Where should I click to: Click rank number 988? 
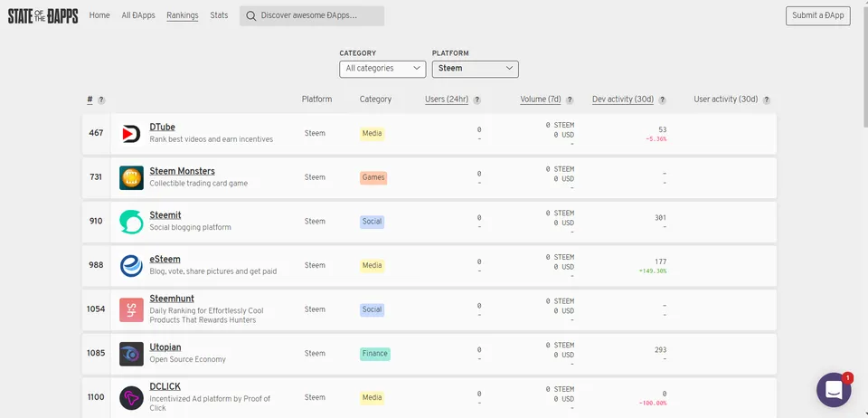[97, 265]
